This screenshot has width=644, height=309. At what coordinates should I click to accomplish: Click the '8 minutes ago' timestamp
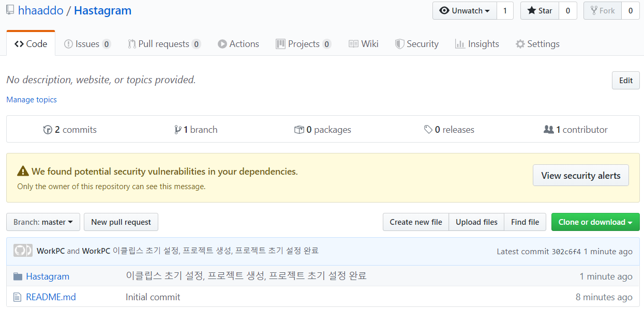[604, 297]
